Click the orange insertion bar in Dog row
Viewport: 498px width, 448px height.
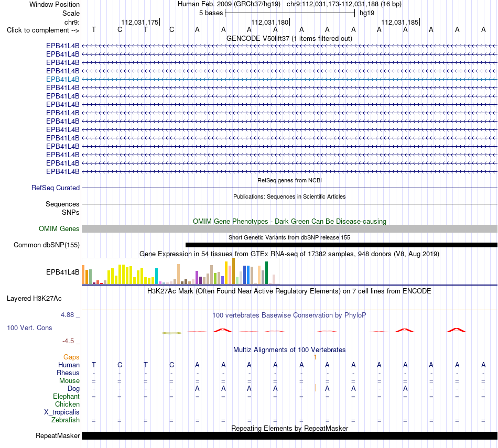tap(316, 388)
